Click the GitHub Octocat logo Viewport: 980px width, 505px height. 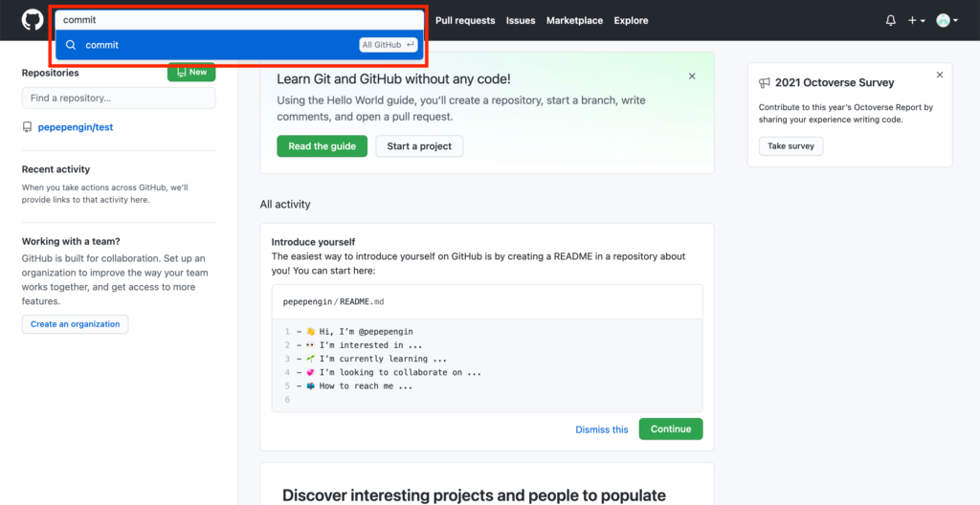click(33, 20)
